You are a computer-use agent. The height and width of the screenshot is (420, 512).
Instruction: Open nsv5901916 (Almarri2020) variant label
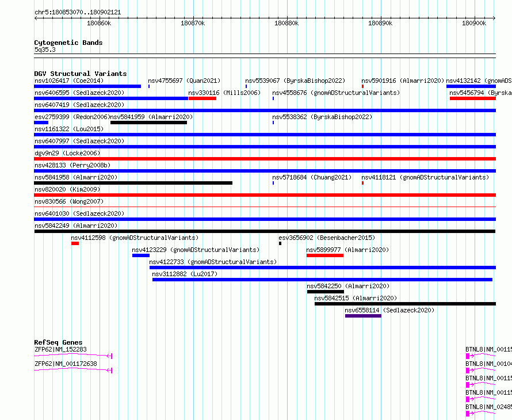click(403, 81)
